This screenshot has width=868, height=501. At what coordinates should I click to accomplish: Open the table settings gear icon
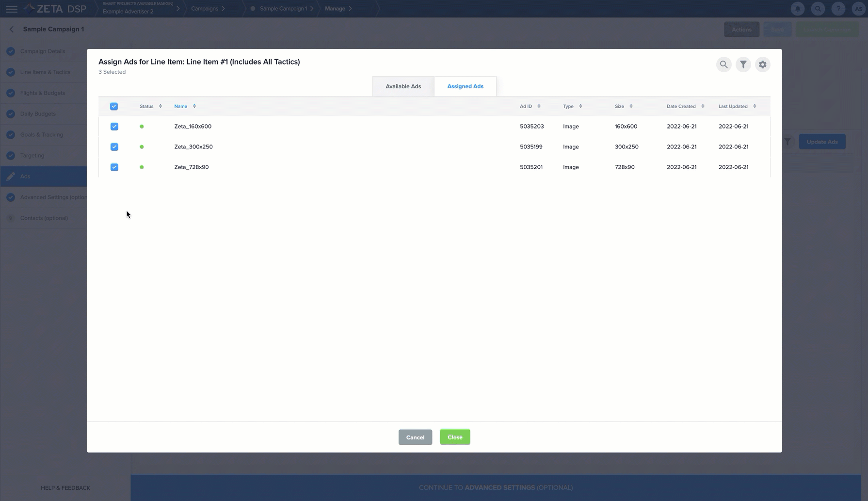pyautogui.click(x=762, y=65)
